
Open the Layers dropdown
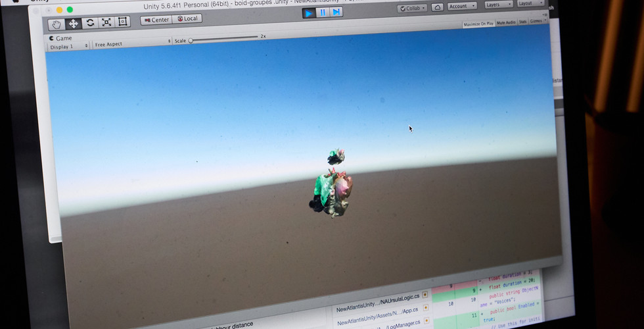pyautogui.click(x=499, y=5)
